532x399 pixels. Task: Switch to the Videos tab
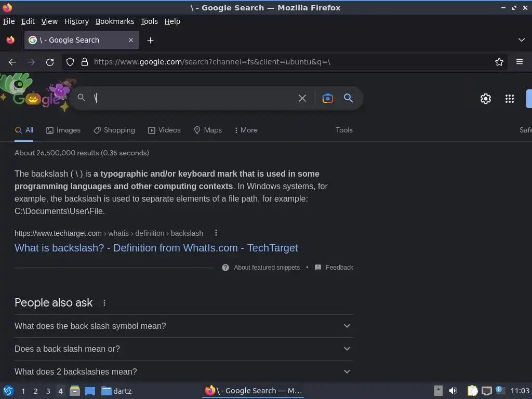(165, 130)
